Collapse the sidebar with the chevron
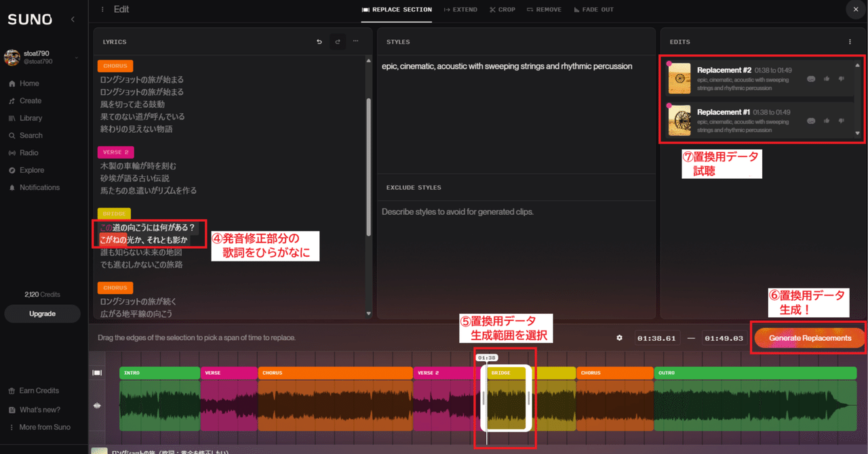This screenshot has width=868, height=454. click(x=73, y=20)
